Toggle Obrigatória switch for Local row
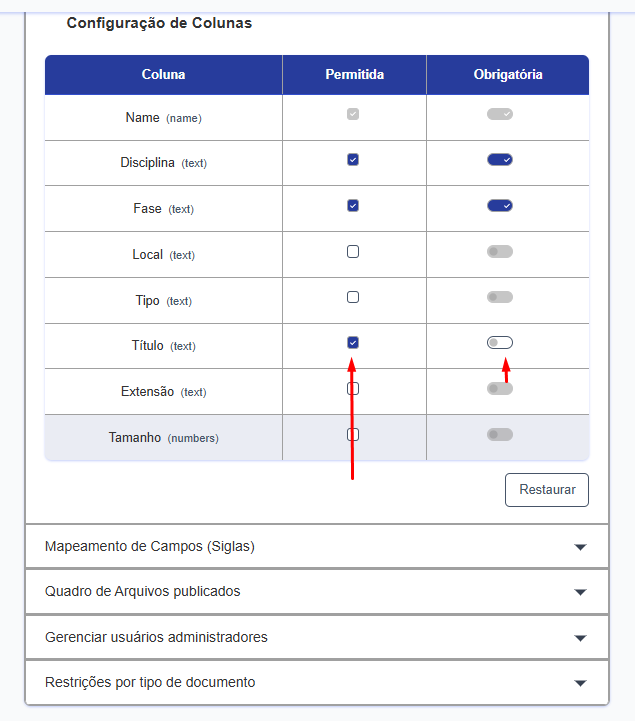The width and height of the screenshot is (635, 721). coord(500,252)
